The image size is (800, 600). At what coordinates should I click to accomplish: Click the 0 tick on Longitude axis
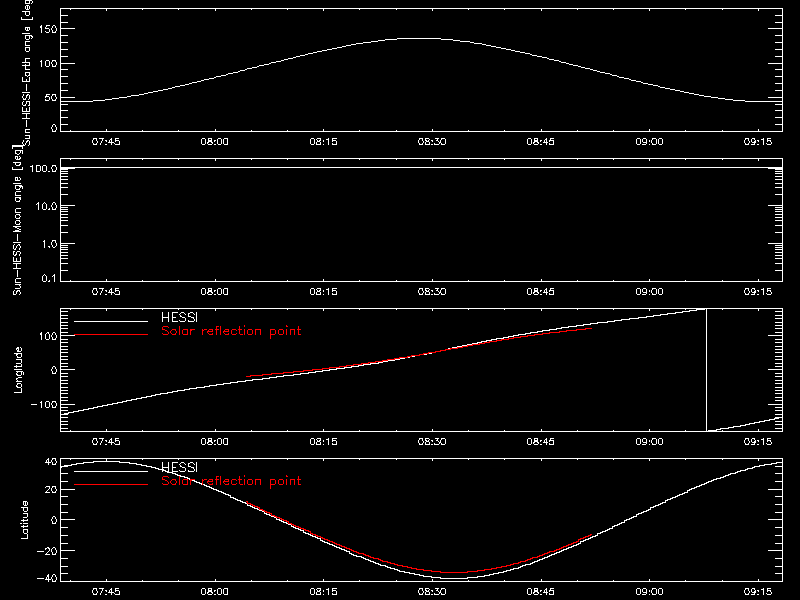tap(54, 370)
